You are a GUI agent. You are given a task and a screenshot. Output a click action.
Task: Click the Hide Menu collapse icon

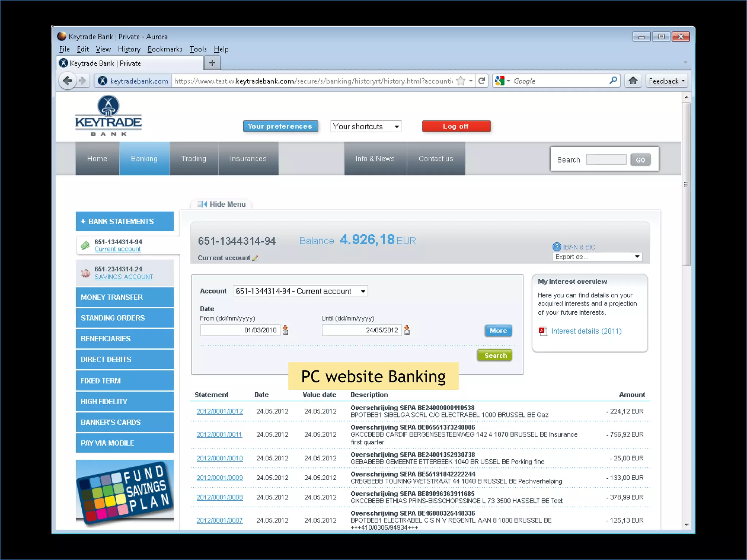click(x=202, y=204)
